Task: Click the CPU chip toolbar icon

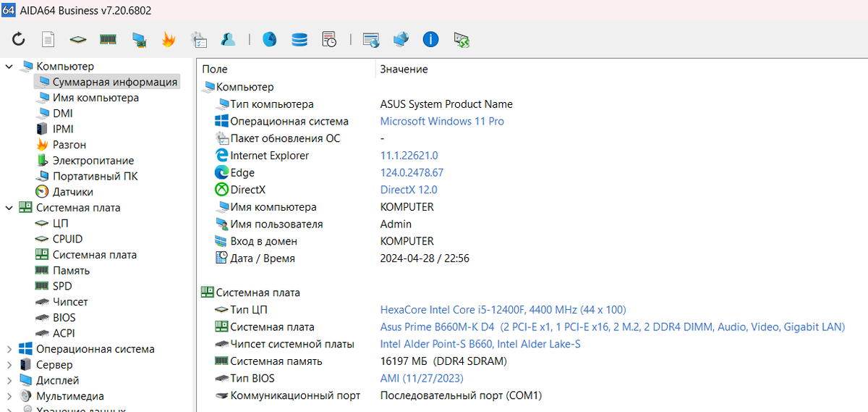Action: click(x=78, y=39)
